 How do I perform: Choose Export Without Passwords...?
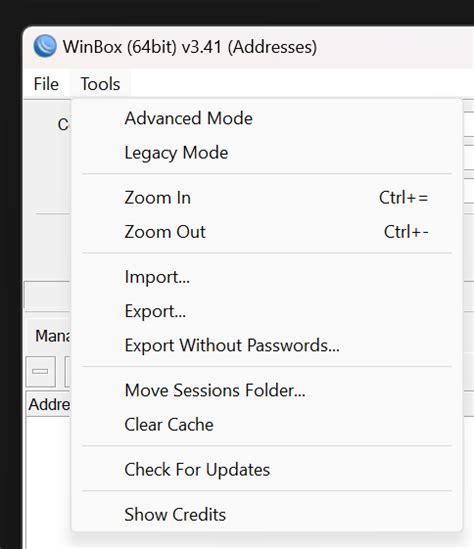[267, 345]
